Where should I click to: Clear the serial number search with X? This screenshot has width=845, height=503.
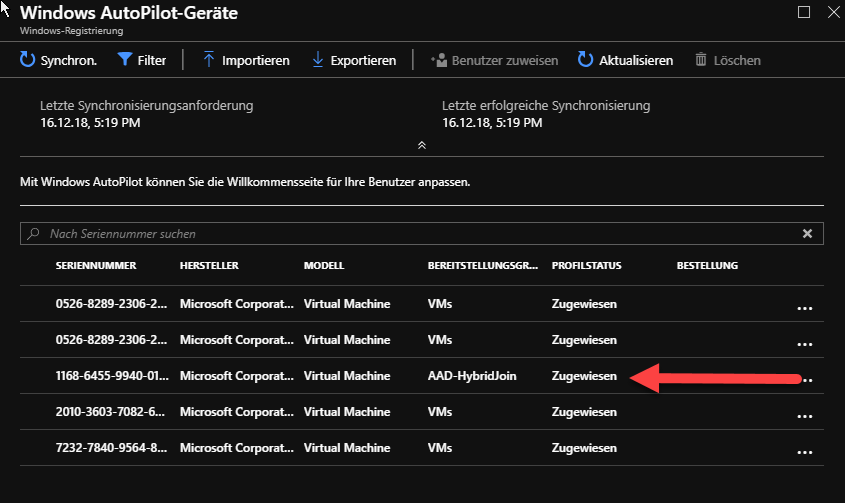807,233
